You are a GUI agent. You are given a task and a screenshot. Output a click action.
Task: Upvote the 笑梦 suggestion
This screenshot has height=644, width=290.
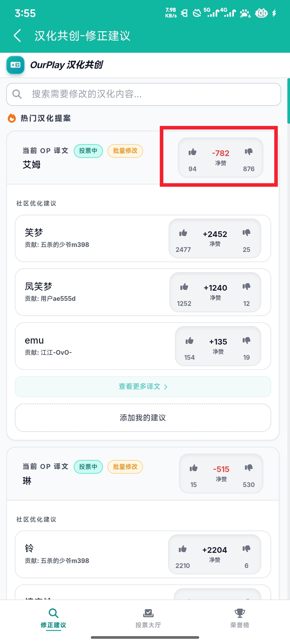[x=183, y=233]
